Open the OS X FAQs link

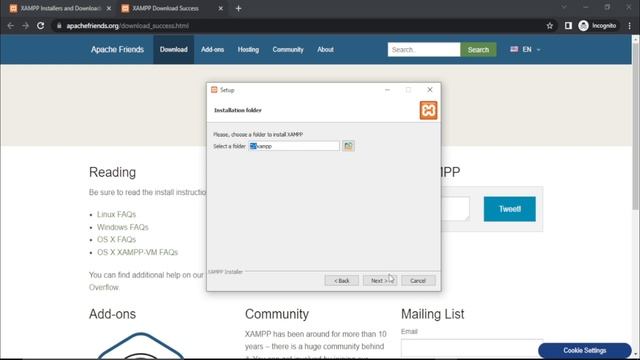(116, 240)
